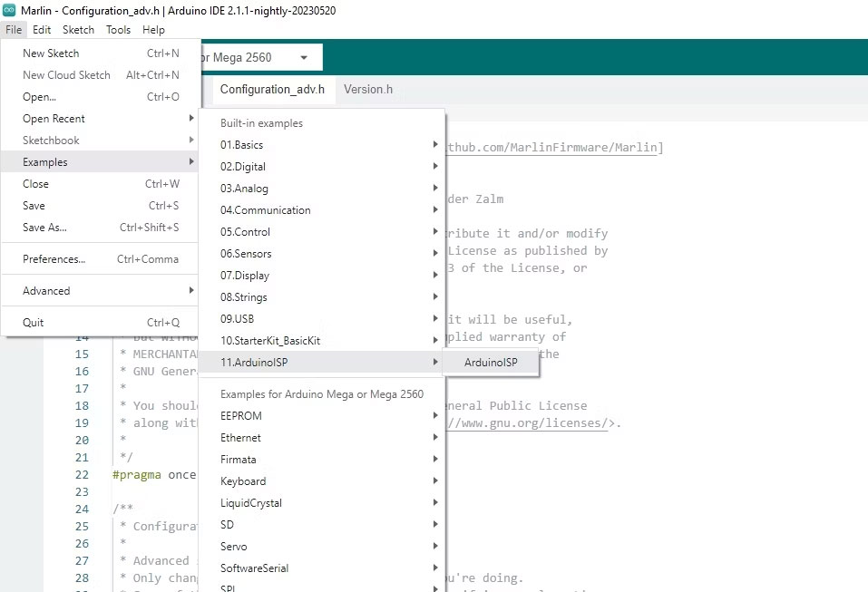Expand the Keyboard library examples
Image resolution: width=868 pixels, height=592 pixels.
click(322, 480)
